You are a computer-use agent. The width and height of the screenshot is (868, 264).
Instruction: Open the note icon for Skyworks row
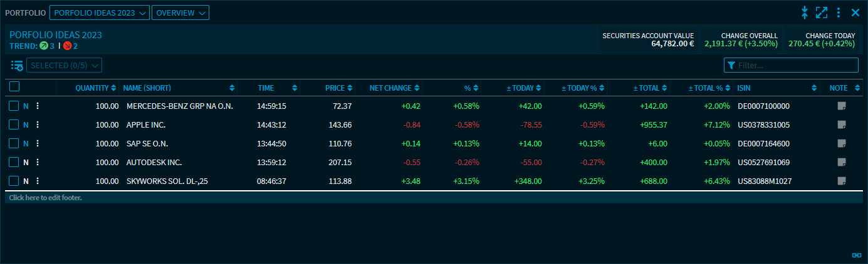pyautogui.click(x=841, y=181)
